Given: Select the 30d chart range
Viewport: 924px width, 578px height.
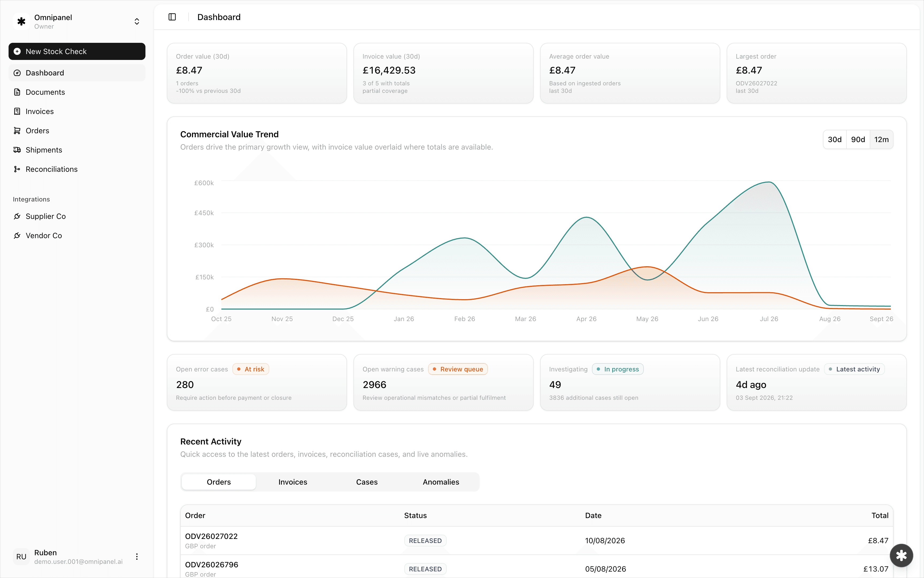Looking at the screenshot, I should pos(835,139).
